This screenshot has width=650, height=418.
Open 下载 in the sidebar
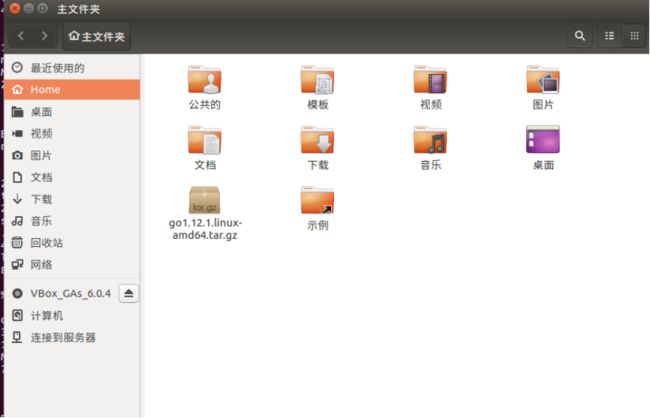point(72,199)
